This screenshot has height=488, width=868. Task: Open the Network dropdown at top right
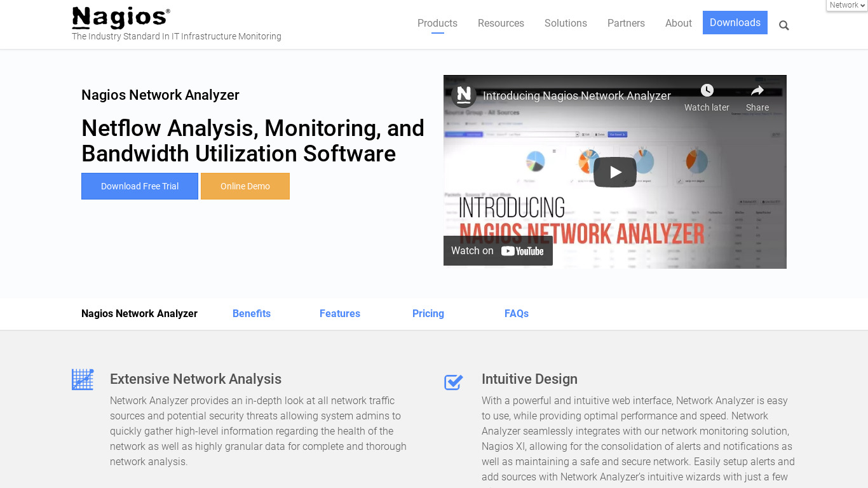(846, 5)
